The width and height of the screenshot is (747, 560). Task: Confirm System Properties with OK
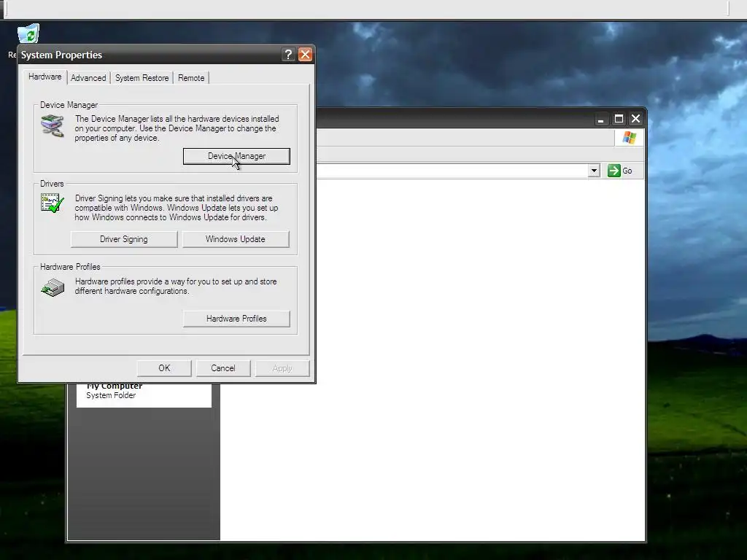(164, 368)
